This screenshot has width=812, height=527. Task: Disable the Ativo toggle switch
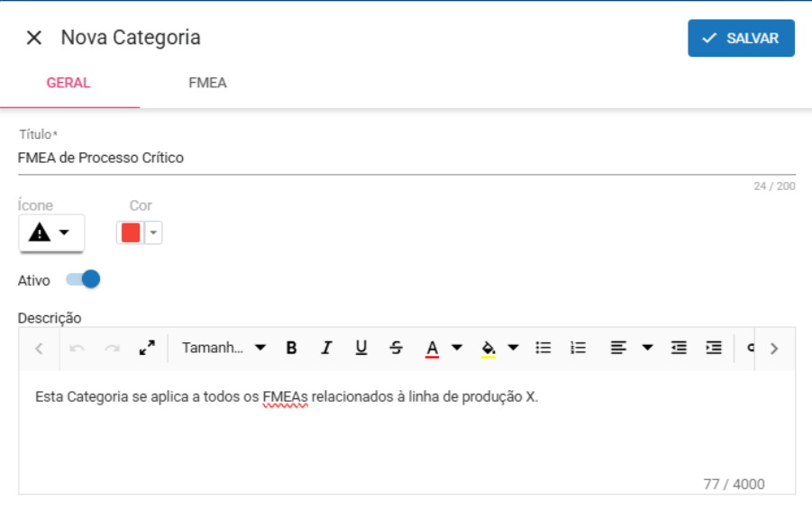(x=83, y=280)
